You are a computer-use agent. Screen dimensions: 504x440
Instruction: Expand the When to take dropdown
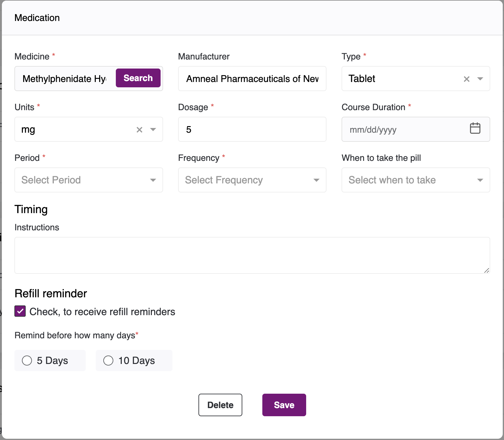click(x=415, y=180)
